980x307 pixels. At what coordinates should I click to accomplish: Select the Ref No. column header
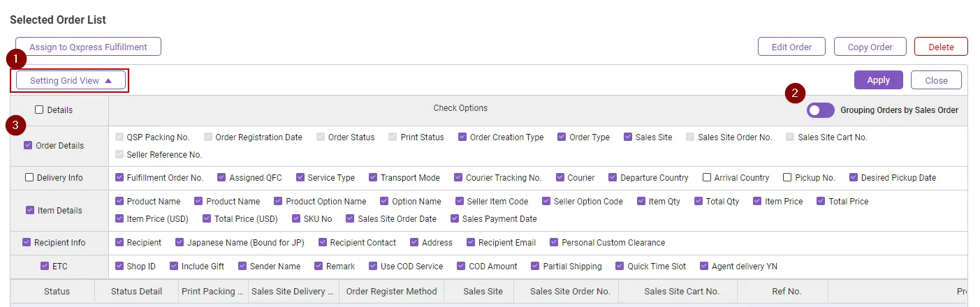point(786,292)
